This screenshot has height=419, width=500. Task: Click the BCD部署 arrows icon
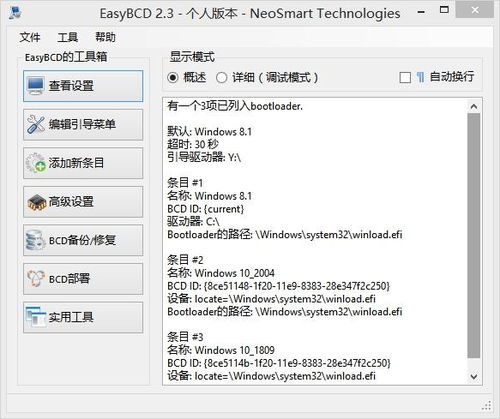(x=36, y=279)
